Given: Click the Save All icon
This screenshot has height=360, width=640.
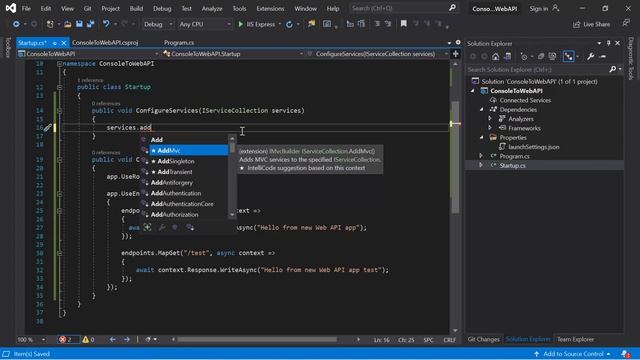Looking at the screenshot, I should pyautogui.click(x=91, y=24).
